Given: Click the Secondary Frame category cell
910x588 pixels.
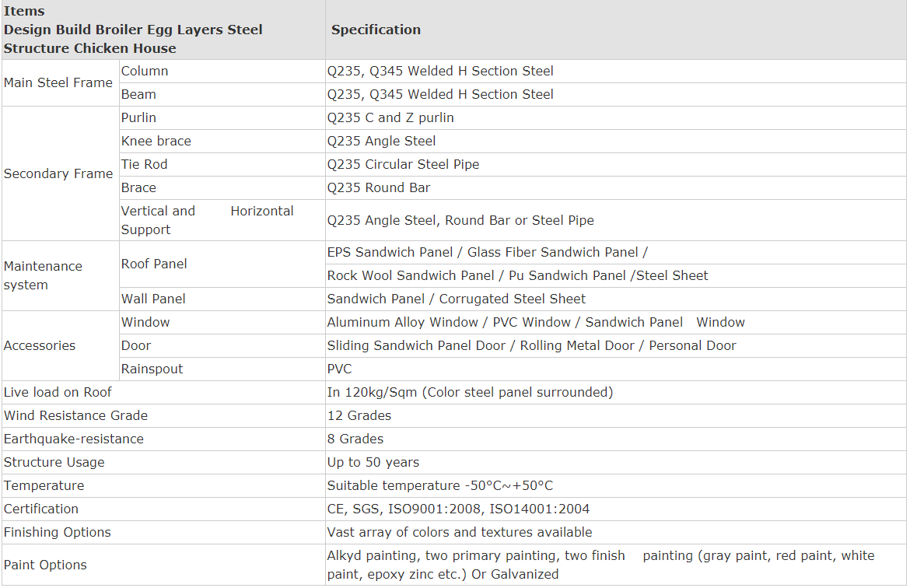Looking at the screenshot, I should tap(58, 173).
